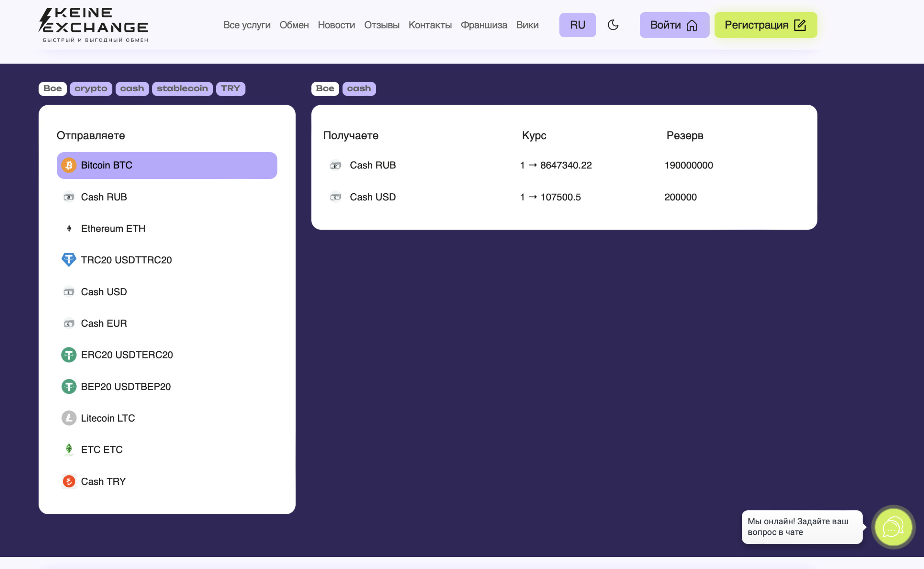Click the gray Litecoin LTC icon
The width and height of the screenshot is (924, 569).
pyautogui.click(x=68, y=418)
